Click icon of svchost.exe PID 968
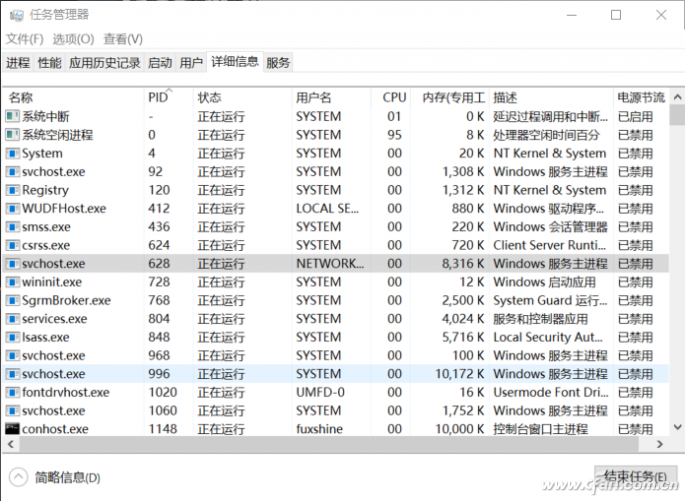Screen dimensions: 685x501 (x=12, y=356)
